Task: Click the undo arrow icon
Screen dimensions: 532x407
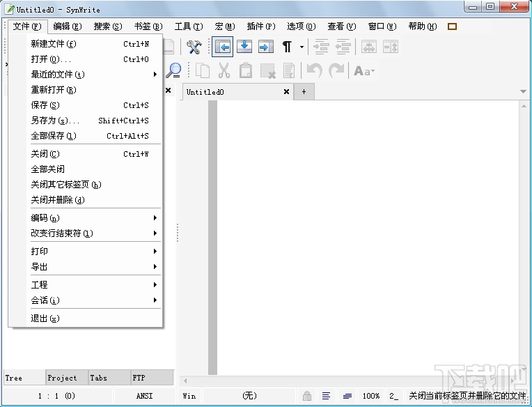Action: click(x=314, y=70)
